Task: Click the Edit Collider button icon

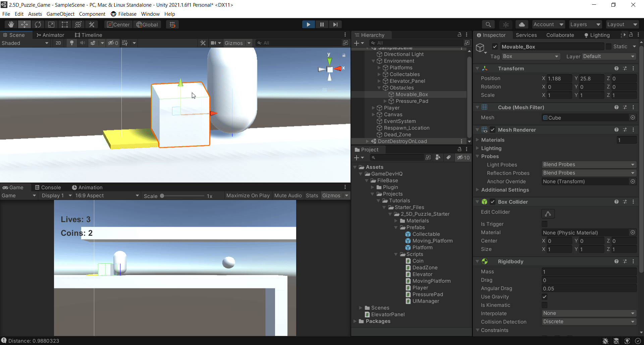Action: tap(548, 214)
